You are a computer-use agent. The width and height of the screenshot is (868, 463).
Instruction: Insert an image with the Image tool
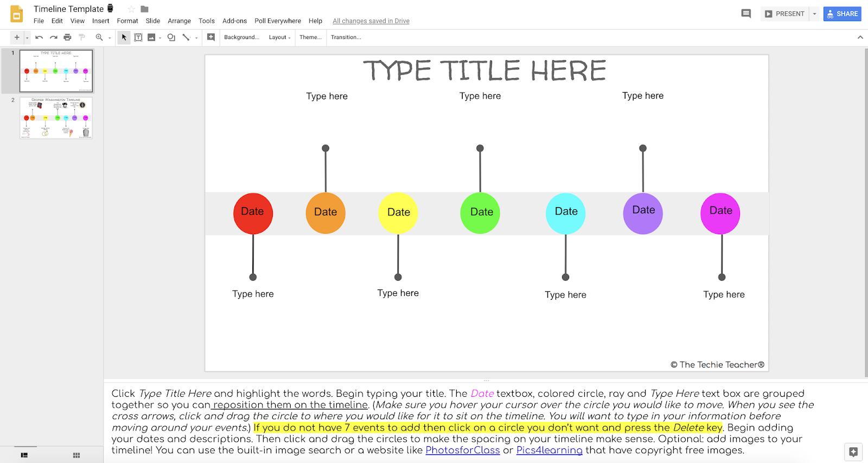click(x=151, y=37)
